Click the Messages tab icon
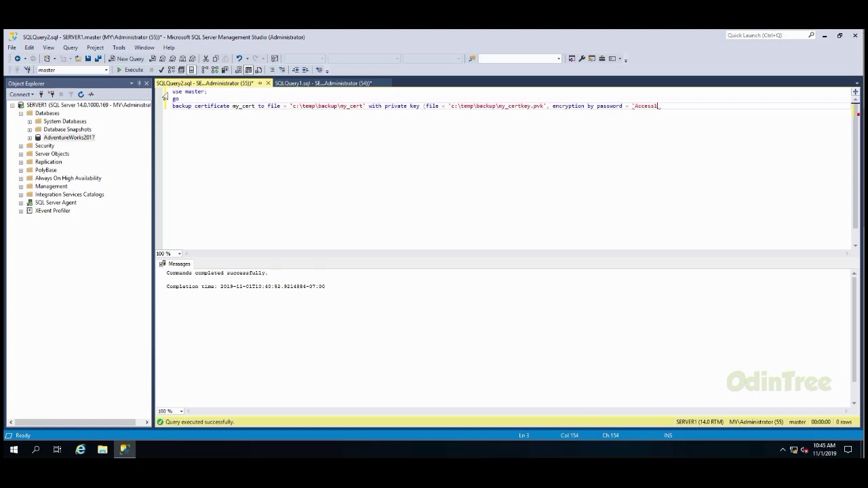Screen dimensions: 868x488 pos(162,264)
